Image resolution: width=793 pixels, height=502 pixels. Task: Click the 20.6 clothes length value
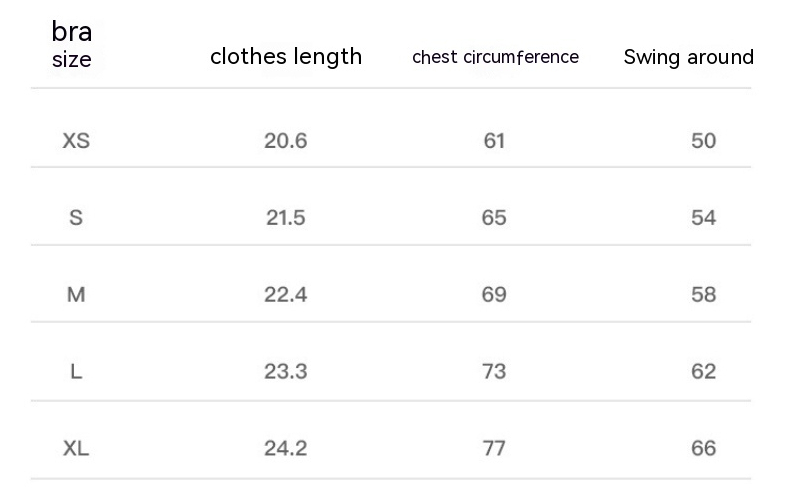(x=285, y=141)
